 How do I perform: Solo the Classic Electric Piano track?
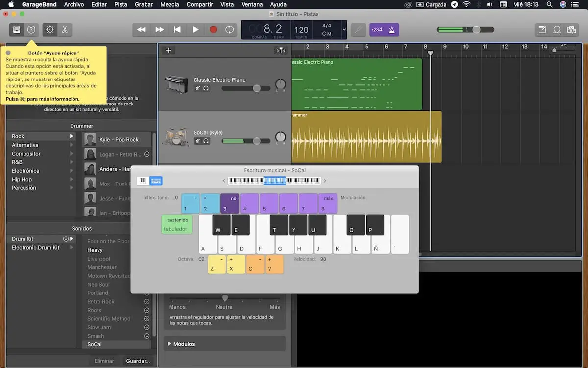206,88
